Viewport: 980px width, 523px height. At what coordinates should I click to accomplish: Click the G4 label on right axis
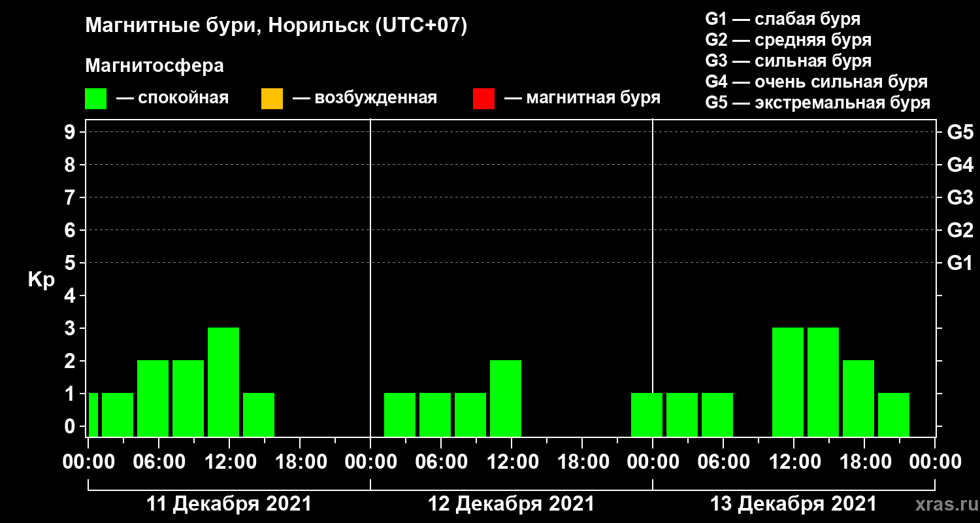[960, 165]
